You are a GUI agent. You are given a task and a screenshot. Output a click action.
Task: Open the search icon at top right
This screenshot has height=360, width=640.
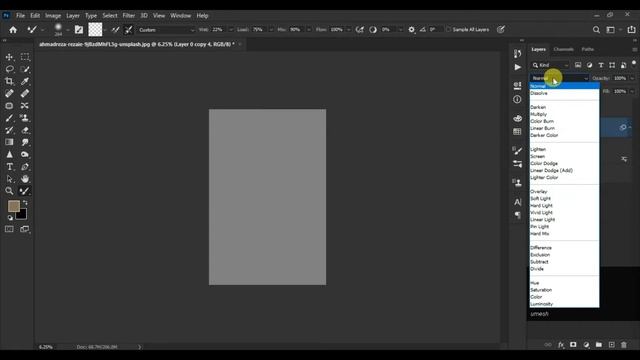click(x=596, y=29)
